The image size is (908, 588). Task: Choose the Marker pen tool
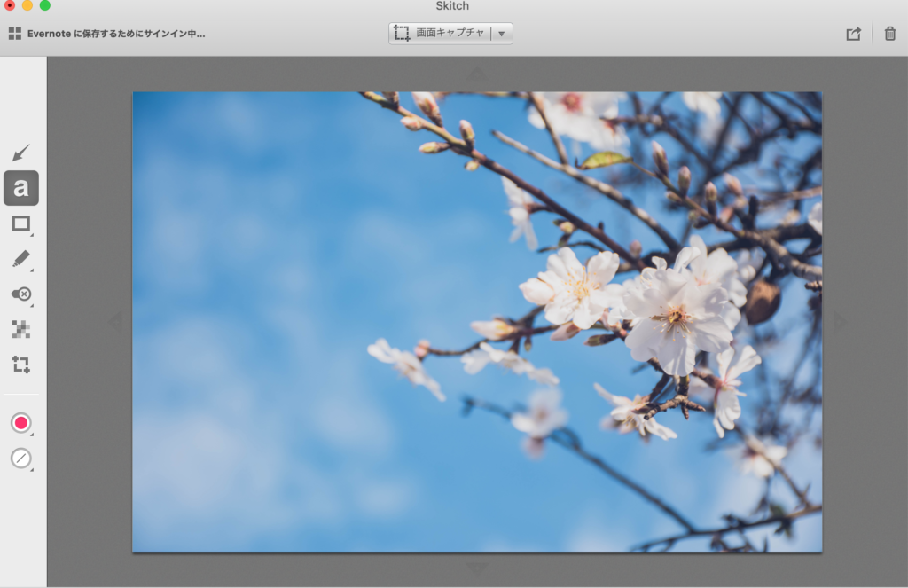pyautogui.click(x=21, y=259)
